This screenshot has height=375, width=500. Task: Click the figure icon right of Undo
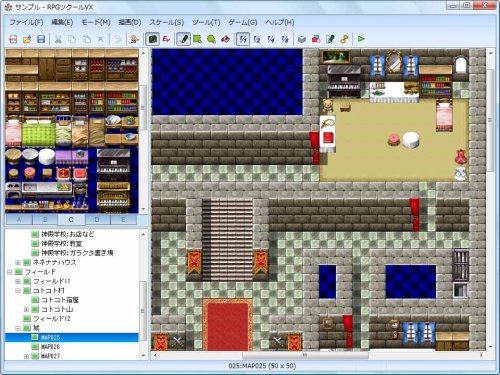point(134,39)
